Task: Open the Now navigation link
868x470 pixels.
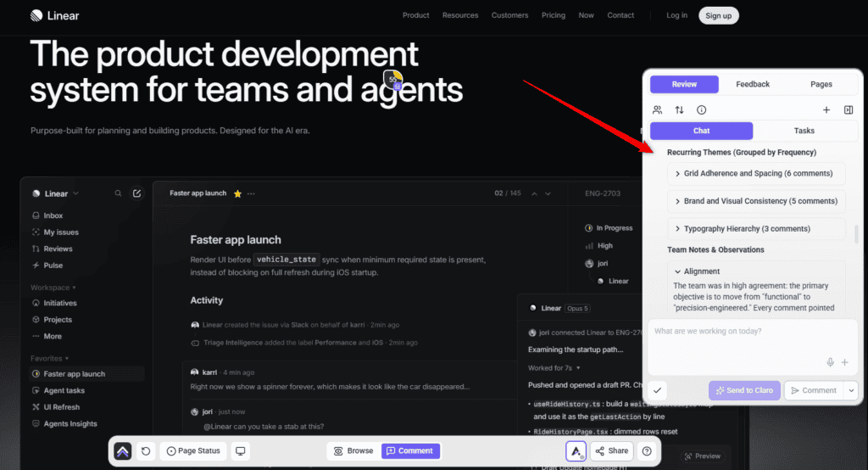Action: pos(587,15)
